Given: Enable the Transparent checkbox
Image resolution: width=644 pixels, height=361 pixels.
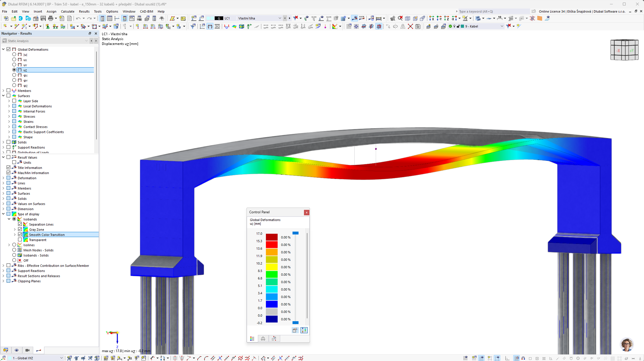Looking at the screenshot, I should click(20, 240).
